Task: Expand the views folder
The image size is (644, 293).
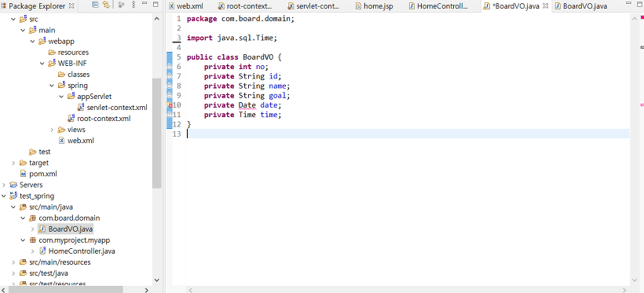Action: [x=51, y=130]
